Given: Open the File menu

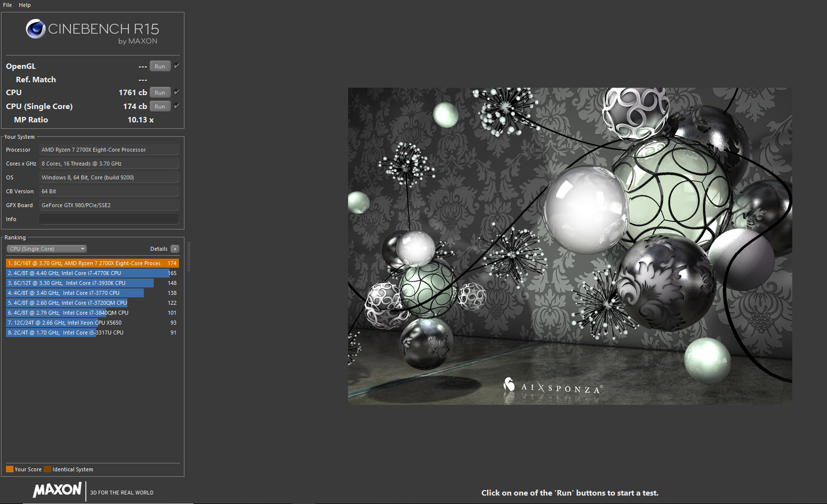Looking at the screenshot, I should pos(7,5).
